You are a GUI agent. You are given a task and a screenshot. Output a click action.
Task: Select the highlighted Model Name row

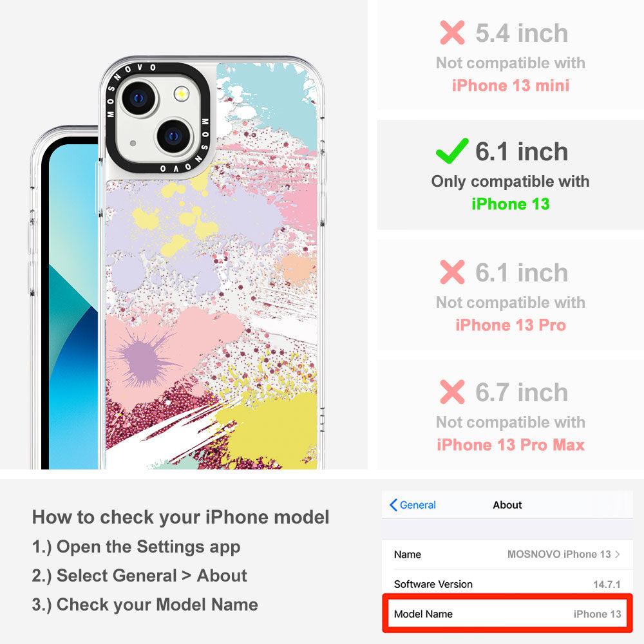[507, 614]
